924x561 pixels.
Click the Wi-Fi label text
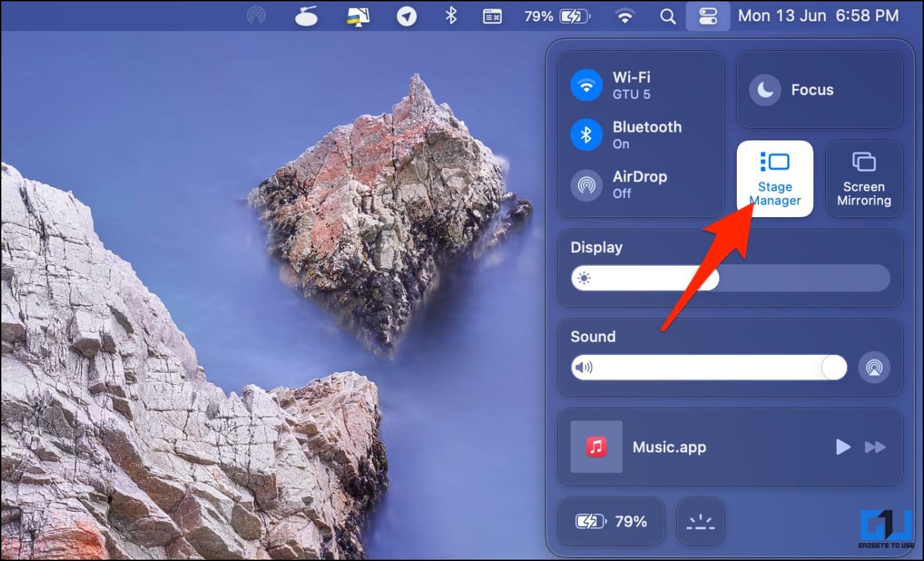[x=631, y=77]
